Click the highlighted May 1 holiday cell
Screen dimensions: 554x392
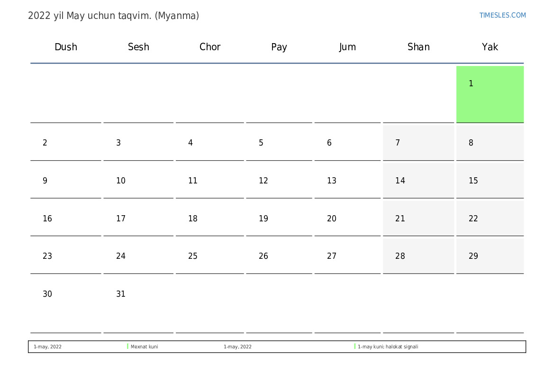pyautogui.click(x=490, y=94)
